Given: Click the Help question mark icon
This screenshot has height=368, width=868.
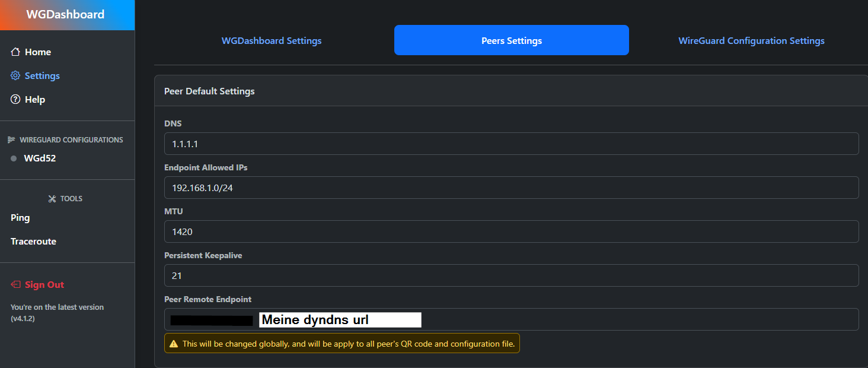Looking at the screenshot, I should 15,100.
